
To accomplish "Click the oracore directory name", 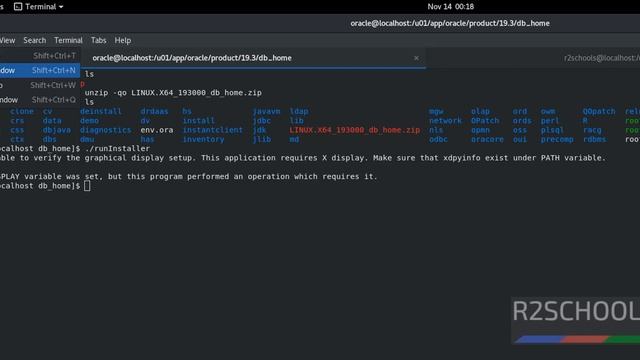I will pos(487,139).
